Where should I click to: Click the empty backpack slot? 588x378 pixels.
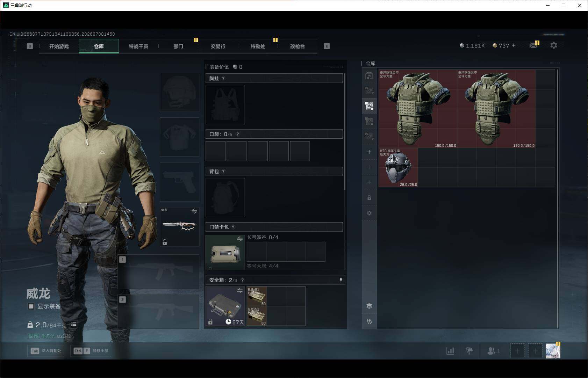point(225,197)
